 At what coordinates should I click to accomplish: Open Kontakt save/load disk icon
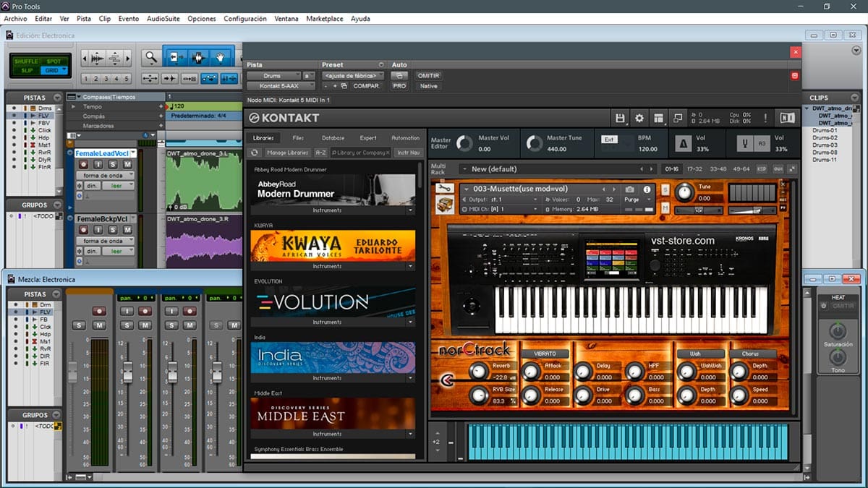(620, 118)
